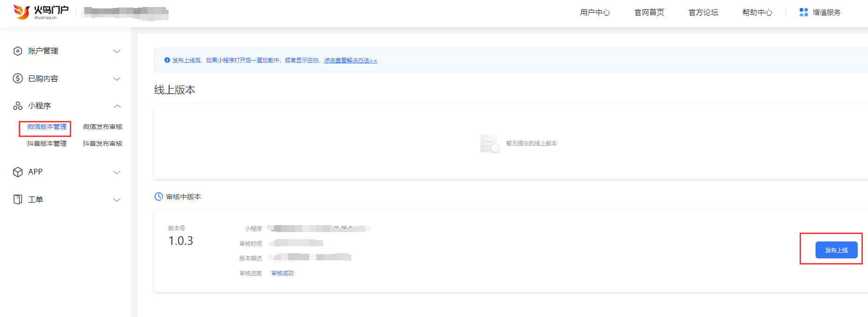This screenshot has width=868, height=317.
Task: Open 帮助中心 in the top navigation
Action: tap(757, 12)
